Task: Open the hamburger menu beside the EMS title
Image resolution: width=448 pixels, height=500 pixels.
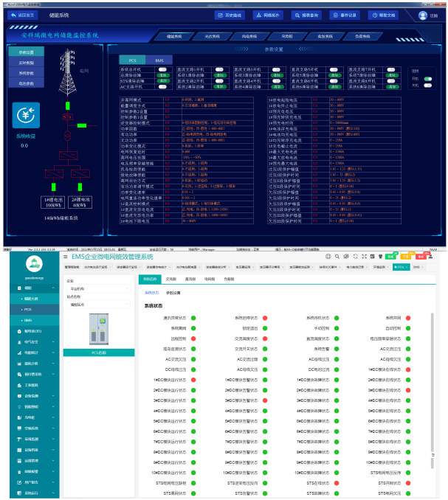Action: pyautogui.click(x=66, y=257)
